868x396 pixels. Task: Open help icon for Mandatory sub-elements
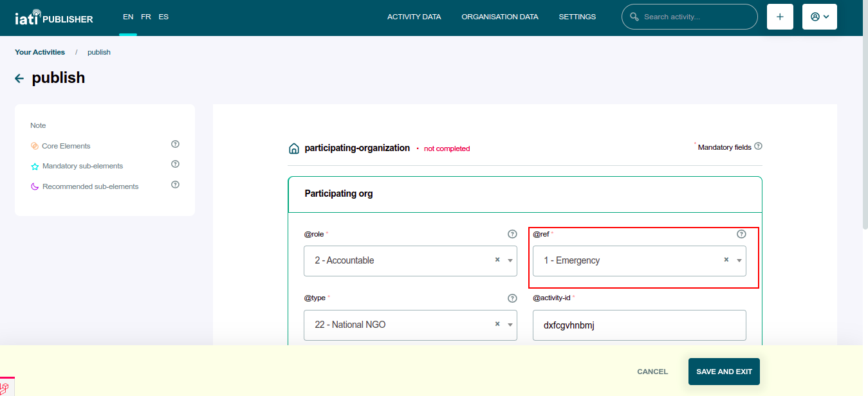pyautogui.click(x=175, y=164)
